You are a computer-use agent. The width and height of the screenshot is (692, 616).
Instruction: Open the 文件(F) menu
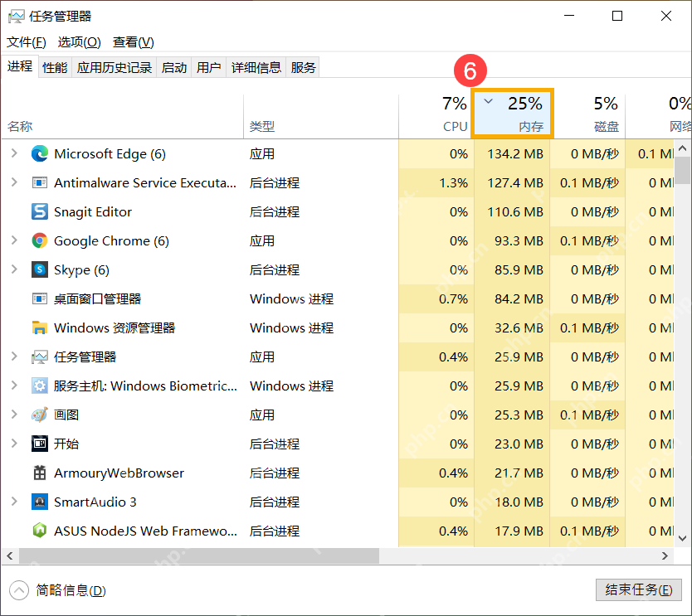27,42
